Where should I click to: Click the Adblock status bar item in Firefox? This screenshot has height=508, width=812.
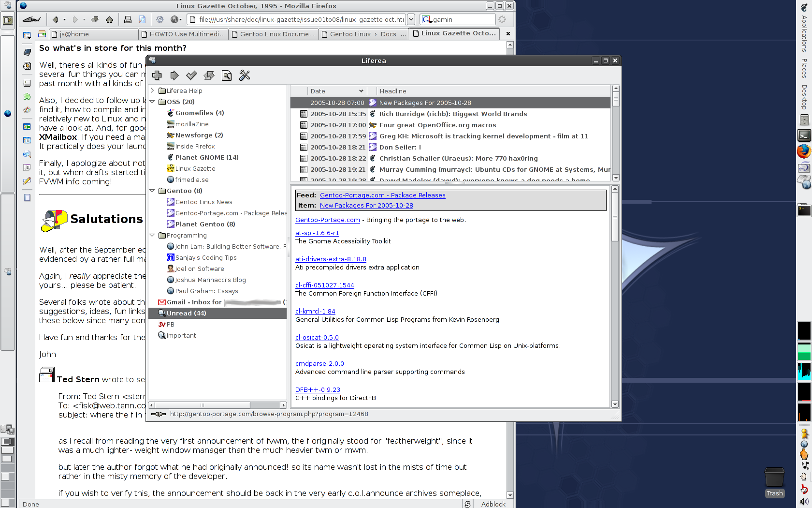[493, 504]
